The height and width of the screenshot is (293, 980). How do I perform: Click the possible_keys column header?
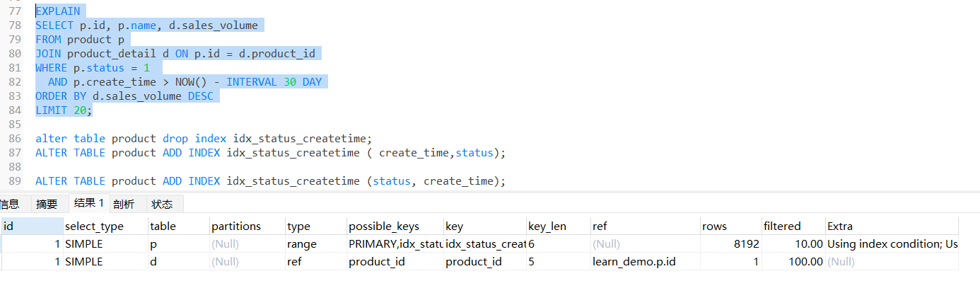click(x=395, y=226)
